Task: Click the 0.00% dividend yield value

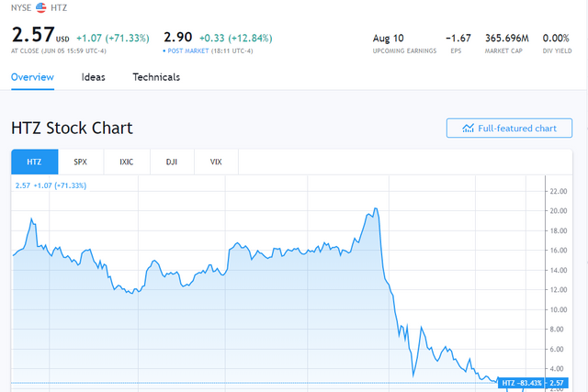Action: 557,38
